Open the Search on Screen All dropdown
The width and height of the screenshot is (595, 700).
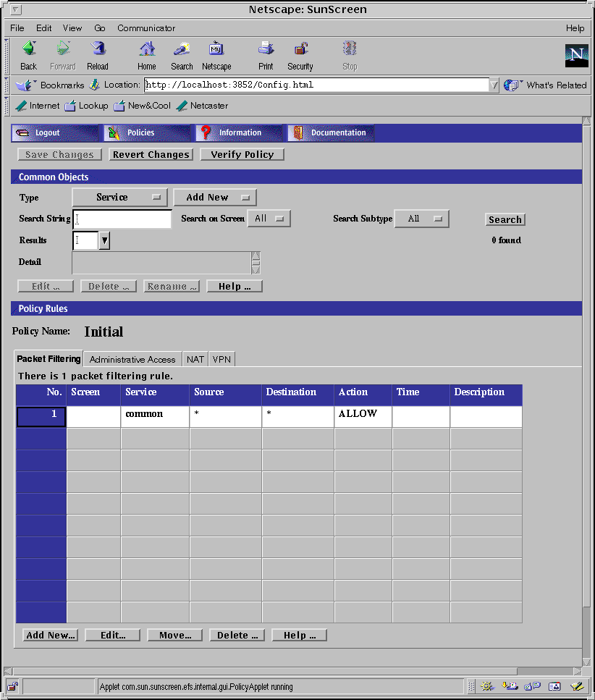[x=269, y=219]
